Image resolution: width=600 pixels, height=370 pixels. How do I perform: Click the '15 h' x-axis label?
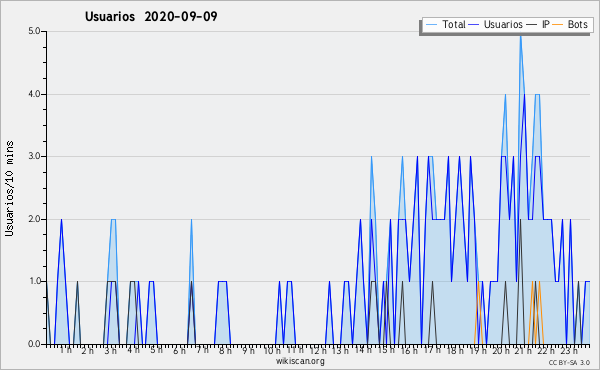pos(386,350)
